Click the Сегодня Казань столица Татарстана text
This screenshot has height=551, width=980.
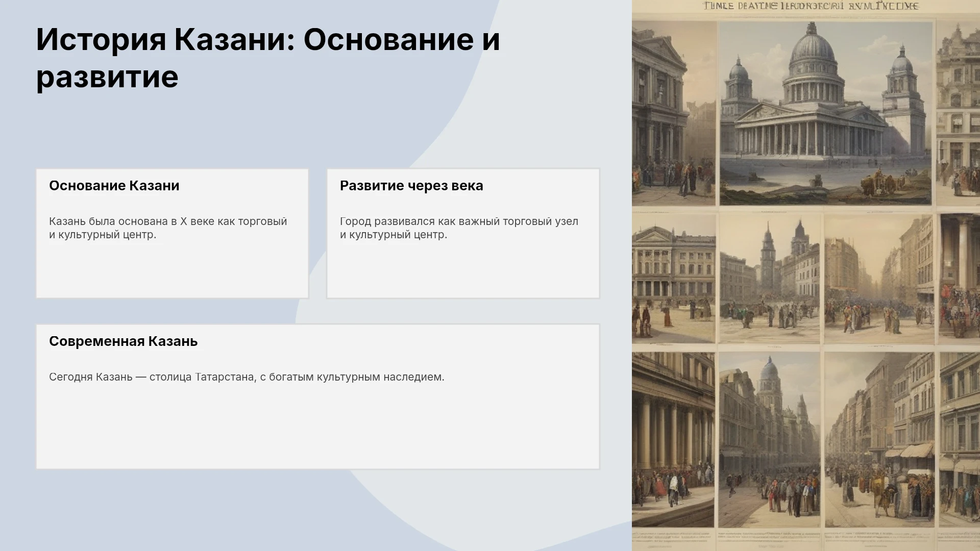[247, 377]
